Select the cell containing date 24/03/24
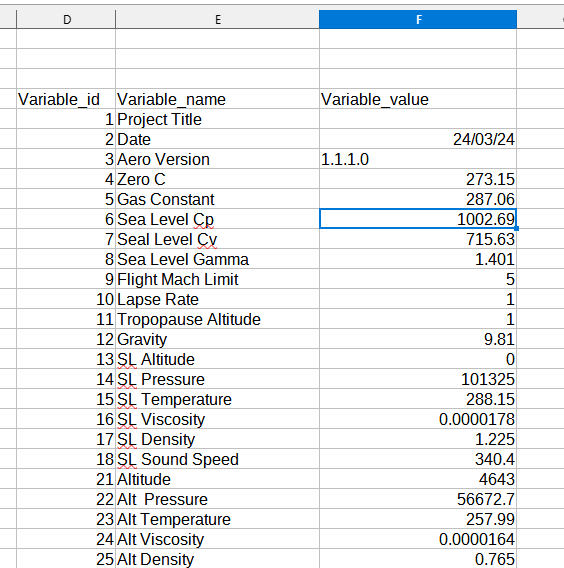The image size is (564, 568). 418,139
